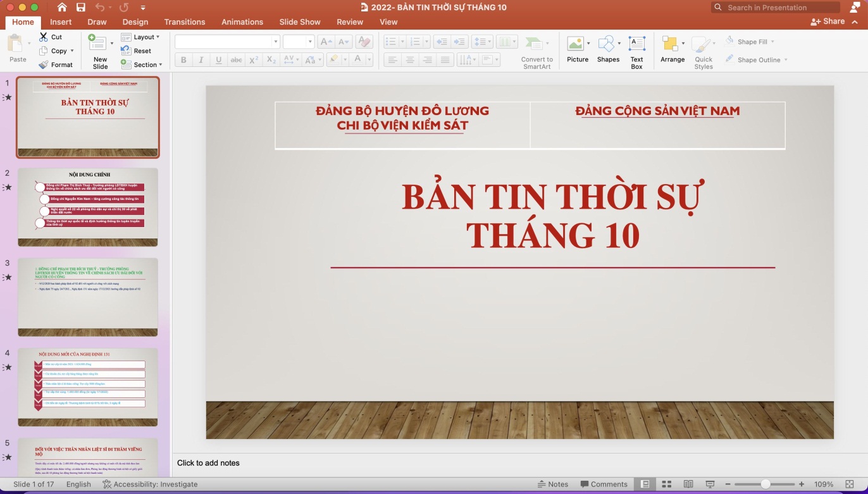Open the Arrange menu
868x494 pixels.
tap(673, 49)
